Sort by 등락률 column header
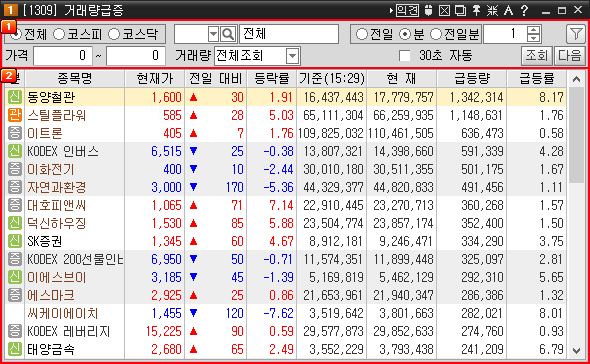 [272, 78]
